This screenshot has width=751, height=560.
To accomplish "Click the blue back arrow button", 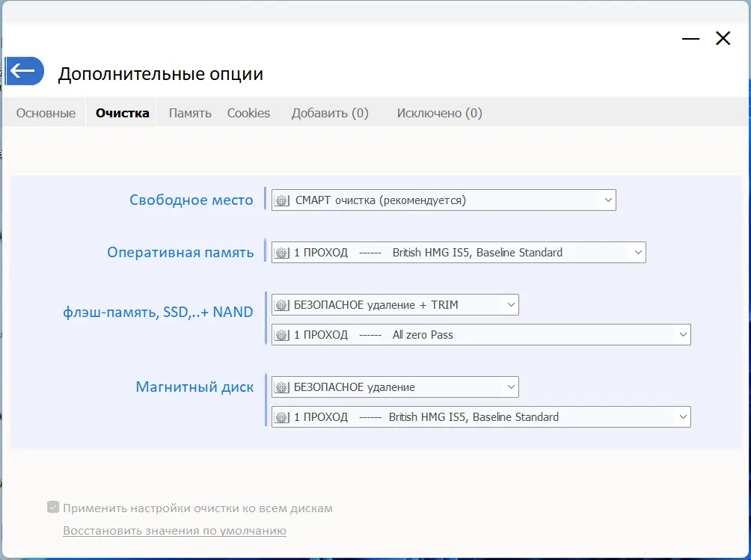I will pos(25,72).
